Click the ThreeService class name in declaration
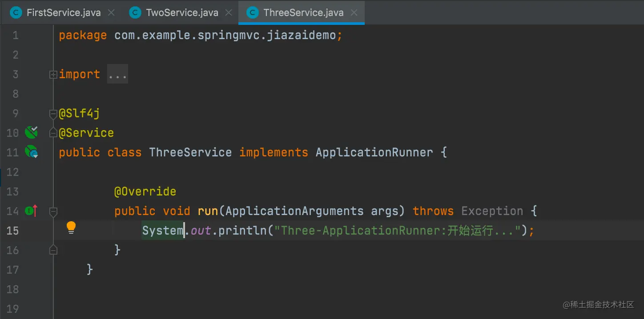This screenshot has height=319, width=644. pos(190,152)
